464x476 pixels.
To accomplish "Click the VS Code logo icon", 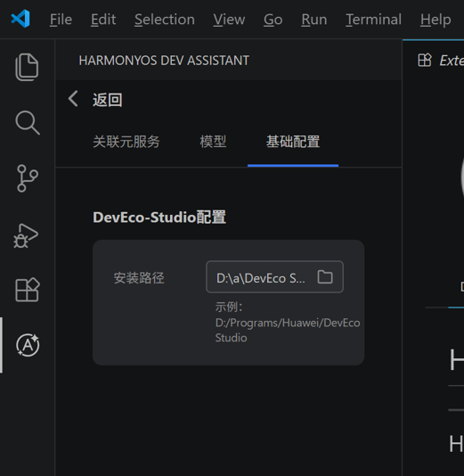I will (20, 19).
